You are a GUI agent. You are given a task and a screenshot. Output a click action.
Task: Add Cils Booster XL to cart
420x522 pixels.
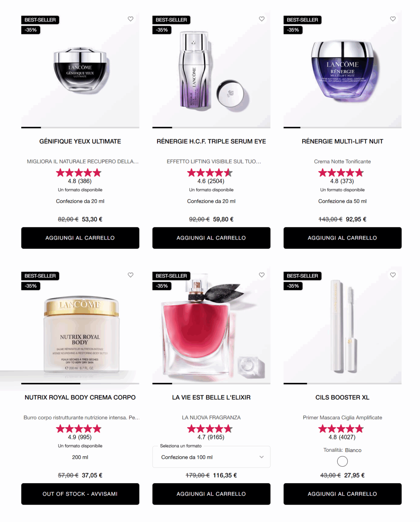pos(342,494)
